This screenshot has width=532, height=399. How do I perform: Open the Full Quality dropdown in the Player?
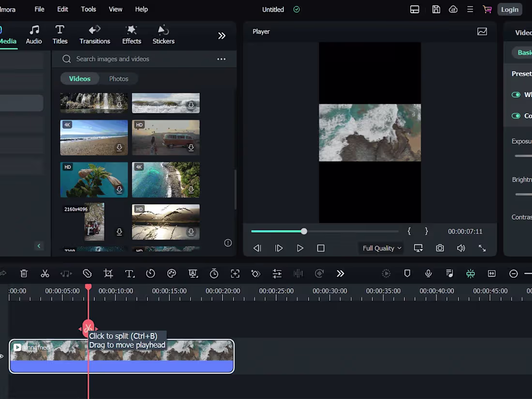pyautogui.click(x=381, y=248)
